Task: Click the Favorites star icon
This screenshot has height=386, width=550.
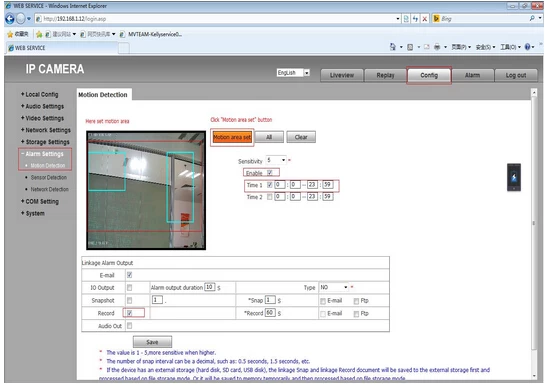Action: point(10,34)
